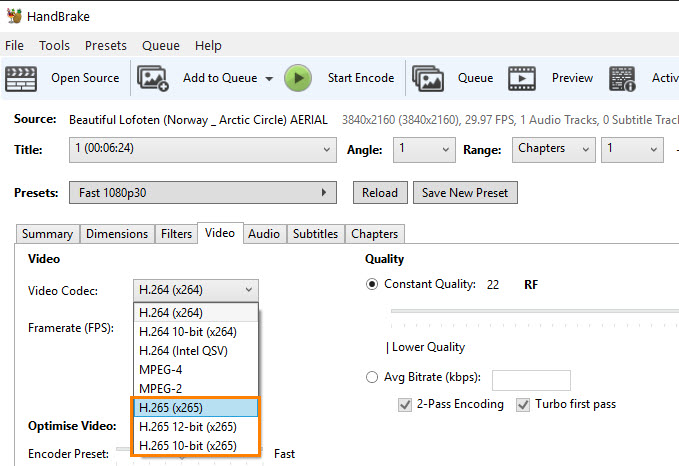The height and width of the screenshot is (466, 679).
Task: Choose H.264 (Intel QSV) codec option
Action: pos(196,351)
